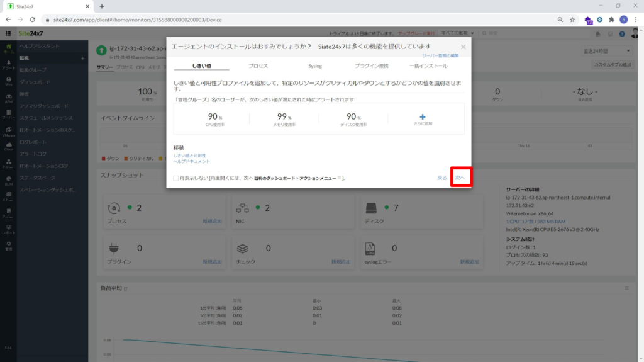
Task: Open the 直近24時間 time range dropdown
Action: (x=606, y=51)
